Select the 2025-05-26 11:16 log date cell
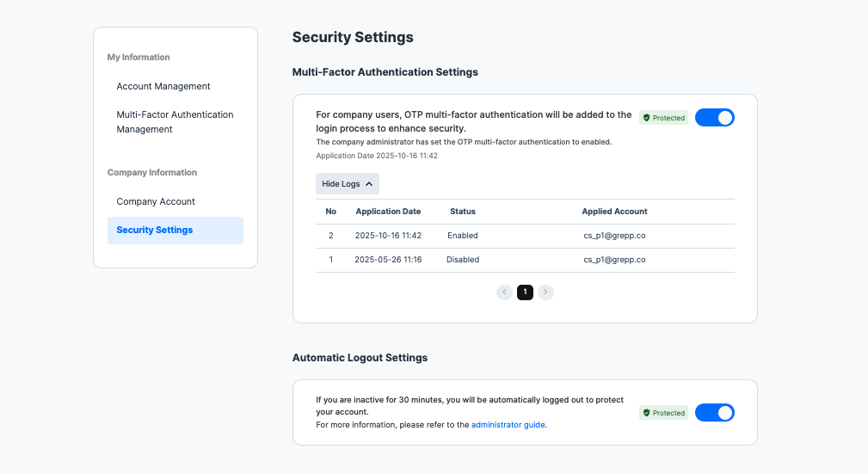 [x=388, y=260]
